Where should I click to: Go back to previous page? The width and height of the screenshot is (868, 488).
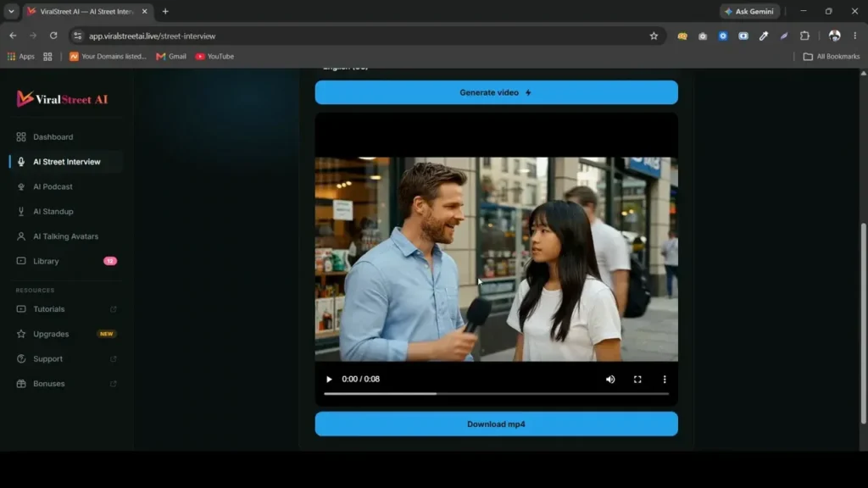(13, 36)
